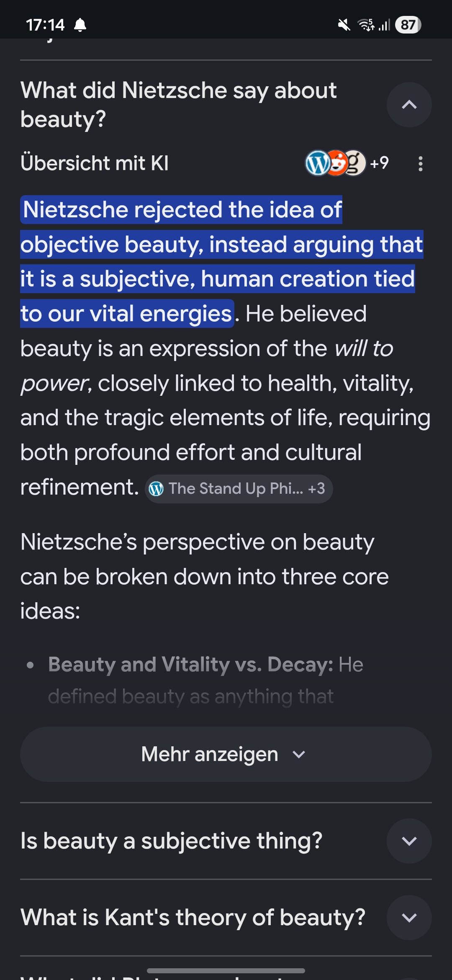Tap 'Übersicht mit KI' label
Viewport: 452px width, 980px height.
point(95,163)
